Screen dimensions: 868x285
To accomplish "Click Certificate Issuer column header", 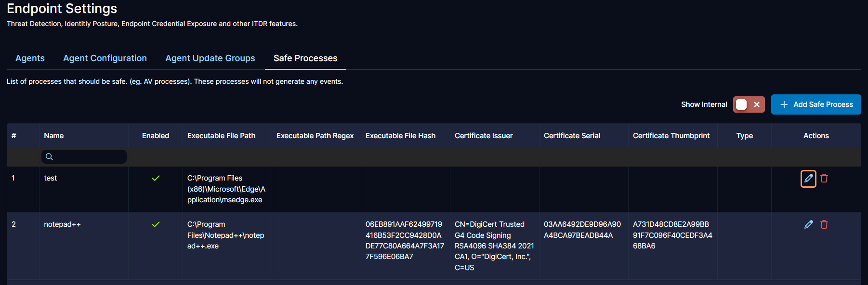I will click(484, 136).
